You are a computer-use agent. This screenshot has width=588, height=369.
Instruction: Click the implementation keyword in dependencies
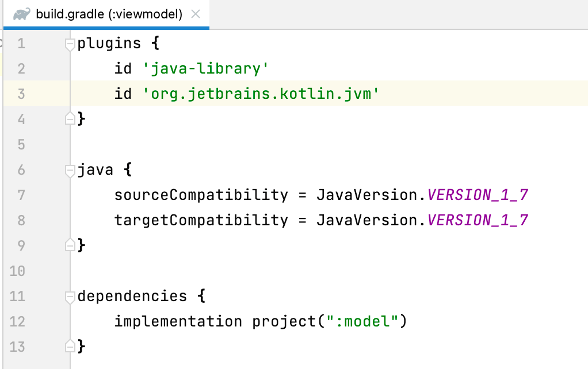(x=178, y=322)
